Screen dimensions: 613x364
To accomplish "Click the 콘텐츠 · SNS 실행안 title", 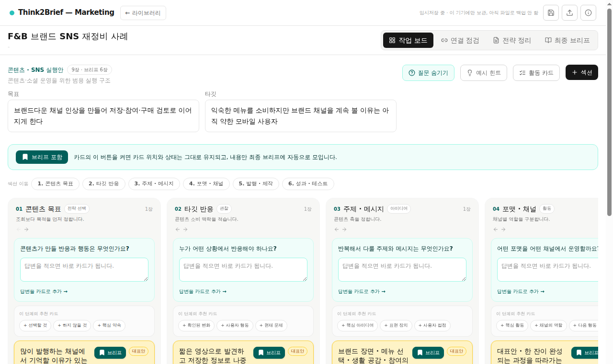I will 35,70.
